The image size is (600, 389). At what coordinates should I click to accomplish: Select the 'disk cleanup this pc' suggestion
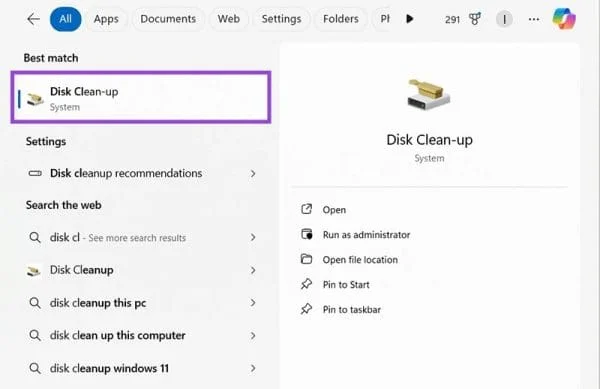tap(98, 303)
